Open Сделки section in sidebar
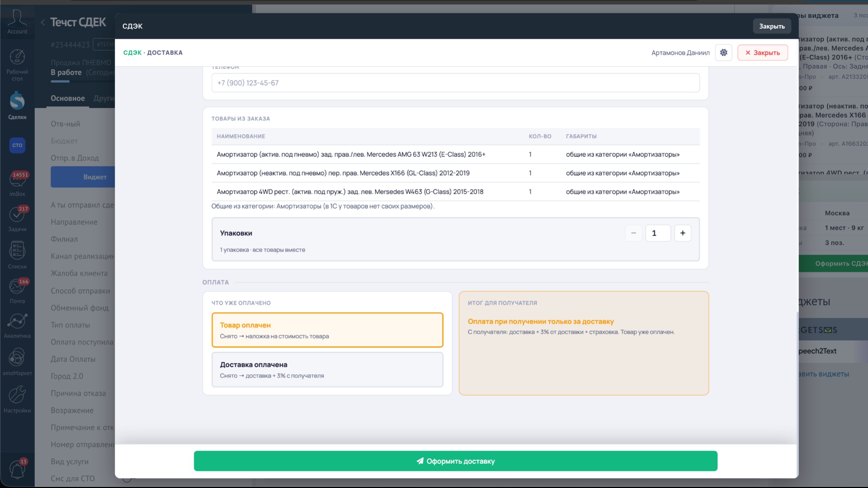Viewport: 868px width, 488px height. 17,106
